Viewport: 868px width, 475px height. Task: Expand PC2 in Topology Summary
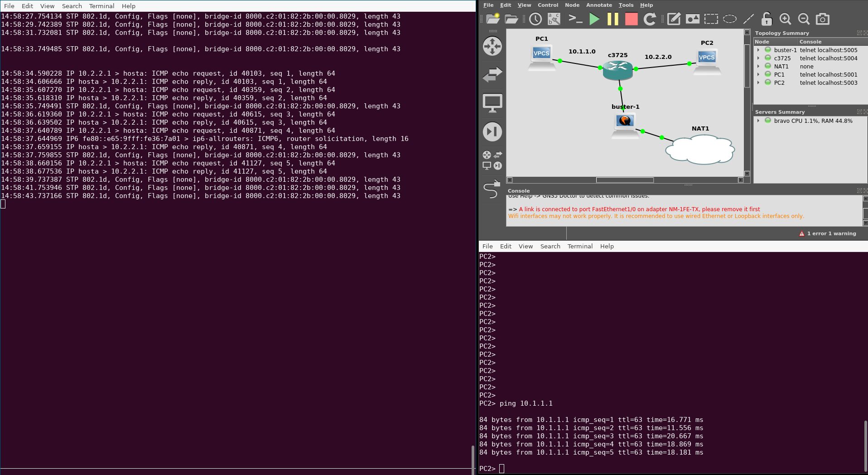point(758,83)
